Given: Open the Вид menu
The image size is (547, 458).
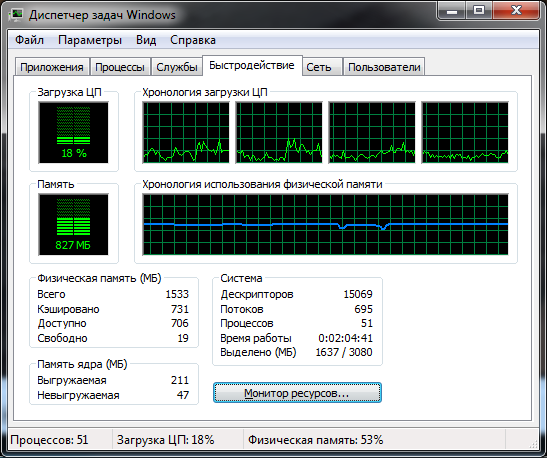Looking at the screenshot, I should 146,40.
